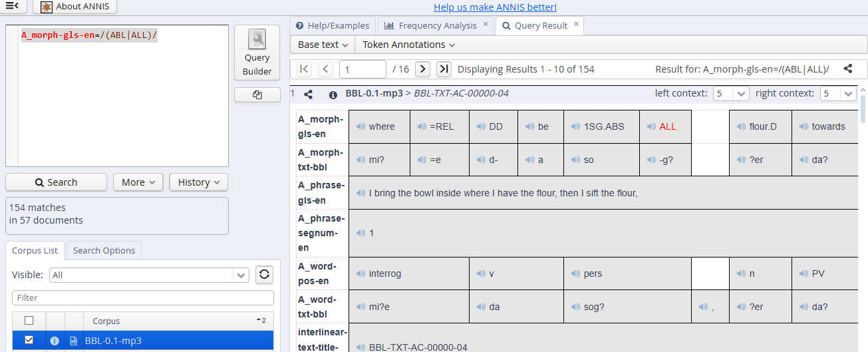Open the Query Builder
The image size is (868, 352).
(257, 53)
